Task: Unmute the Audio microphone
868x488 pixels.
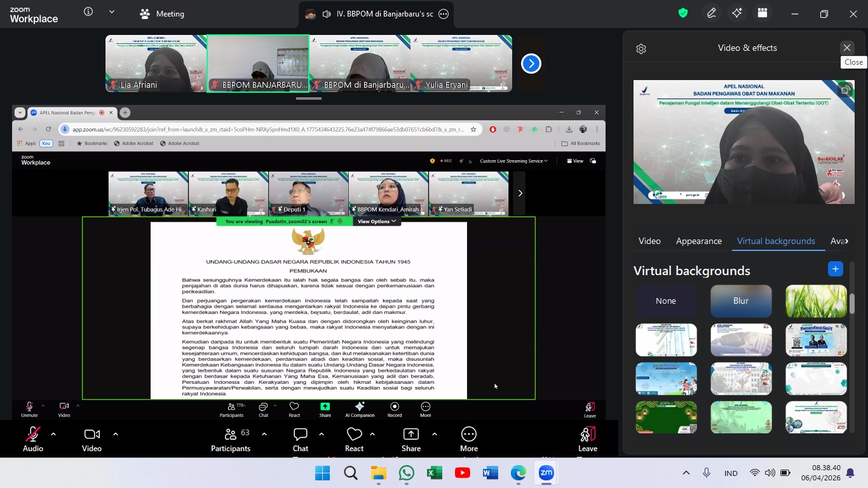Action: click(x=33, y=435)
